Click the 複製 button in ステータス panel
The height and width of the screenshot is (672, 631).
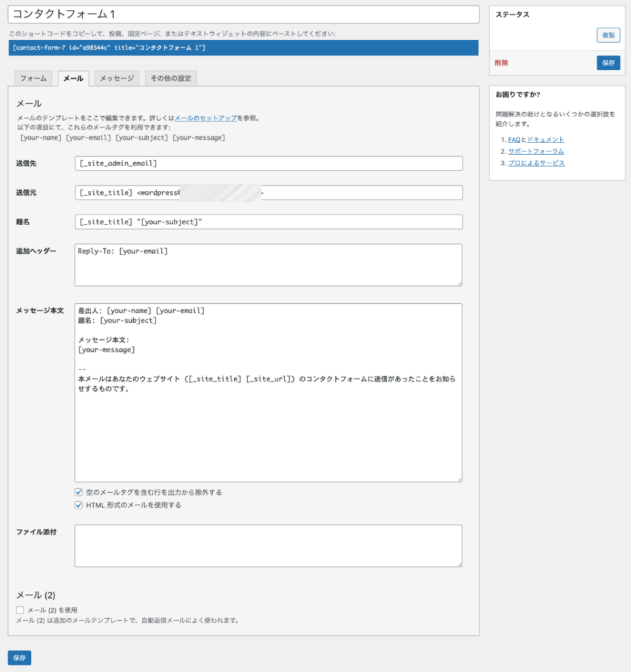click(x=608, y=35)
